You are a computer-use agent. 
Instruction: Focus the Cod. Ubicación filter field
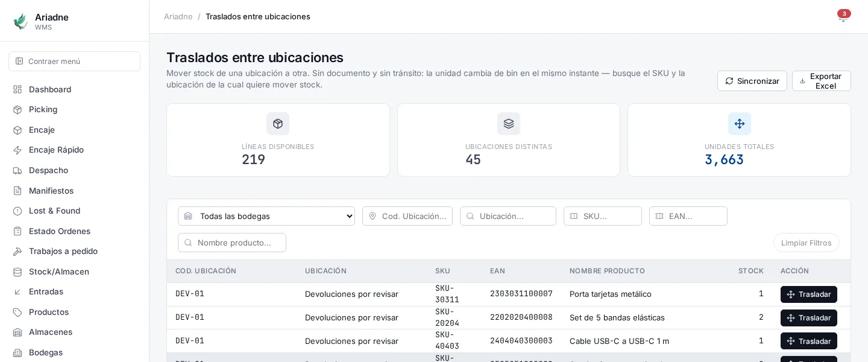click(x=407, y=216)
